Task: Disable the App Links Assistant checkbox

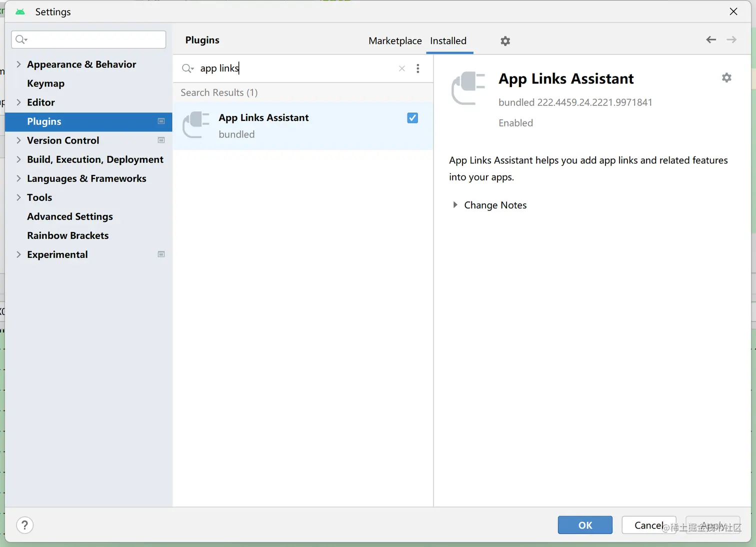Action: [412, 118]
